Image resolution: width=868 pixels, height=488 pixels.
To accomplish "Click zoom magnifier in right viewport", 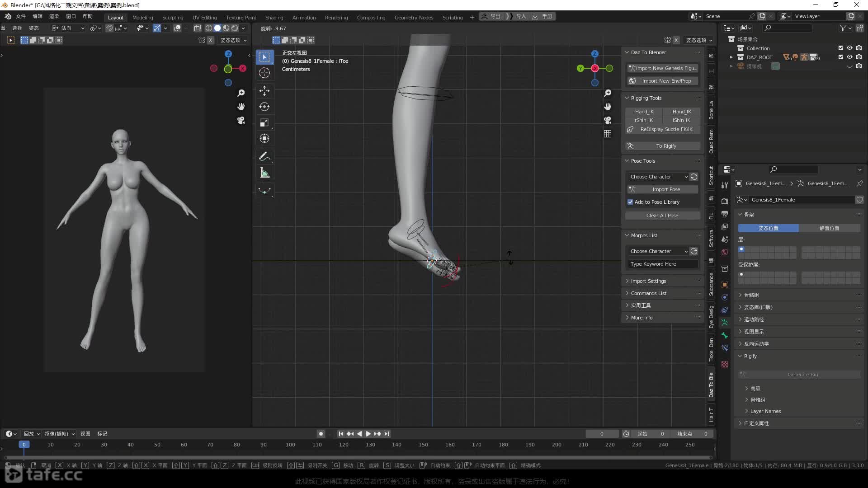I will (608, 93).
